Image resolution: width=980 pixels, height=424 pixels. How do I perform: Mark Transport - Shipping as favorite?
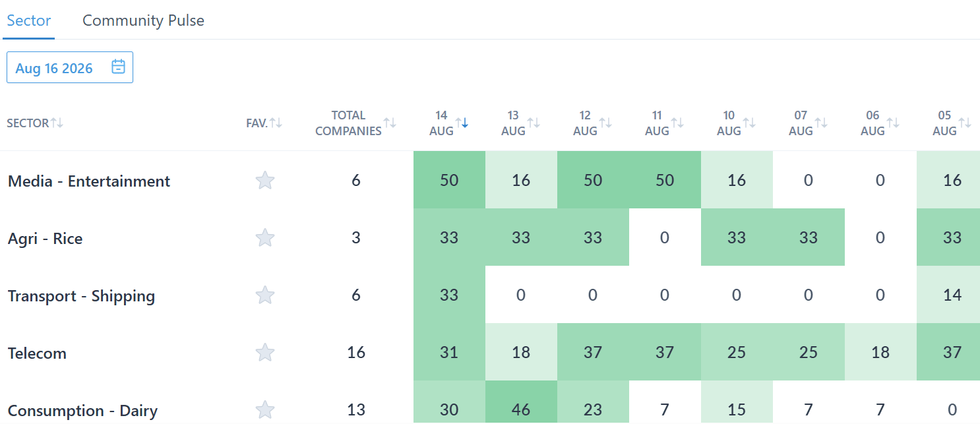pos(265,295)
